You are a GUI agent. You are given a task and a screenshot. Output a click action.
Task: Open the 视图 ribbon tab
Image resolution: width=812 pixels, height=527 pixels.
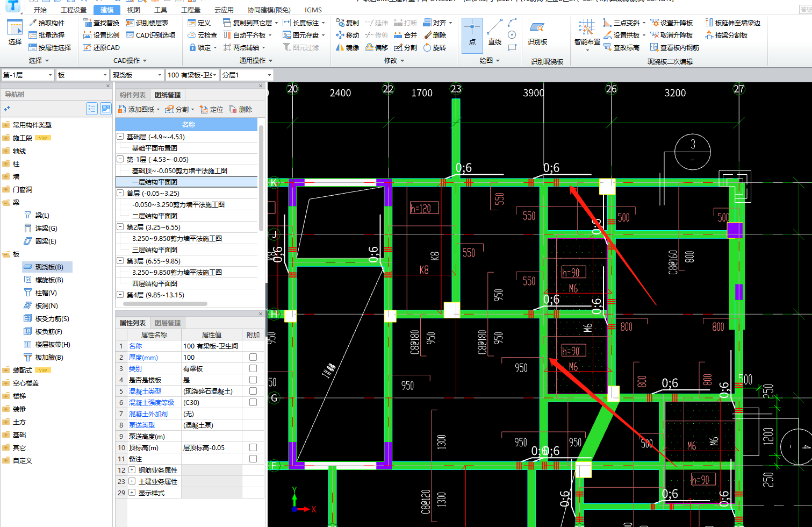pos(134,10)
